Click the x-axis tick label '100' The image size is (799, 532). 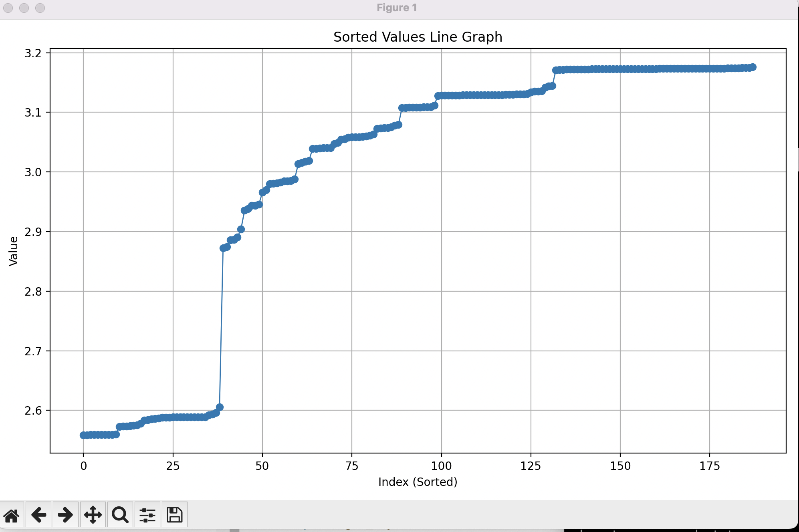pos(441,466)
